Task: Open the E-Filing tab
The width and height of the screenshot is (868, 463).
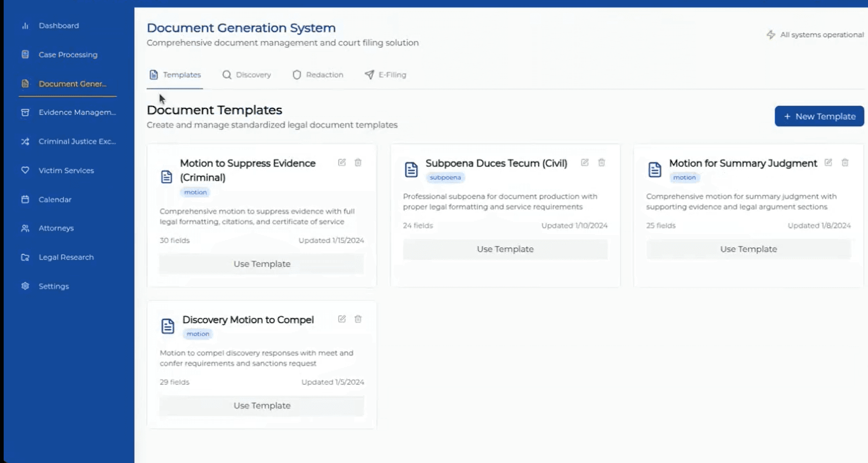Action: [x=386, y=75]
